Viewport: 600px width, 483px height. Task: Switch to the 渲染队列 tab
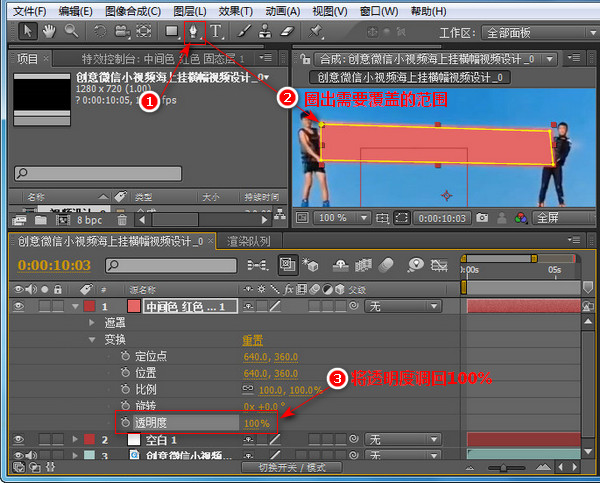coord(249,241)
